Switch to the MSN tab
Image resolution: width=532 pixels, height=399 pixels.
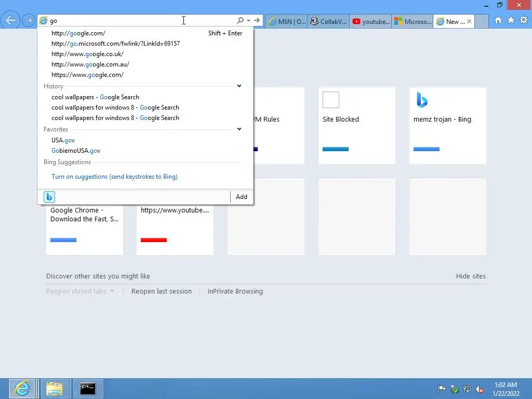286,21
